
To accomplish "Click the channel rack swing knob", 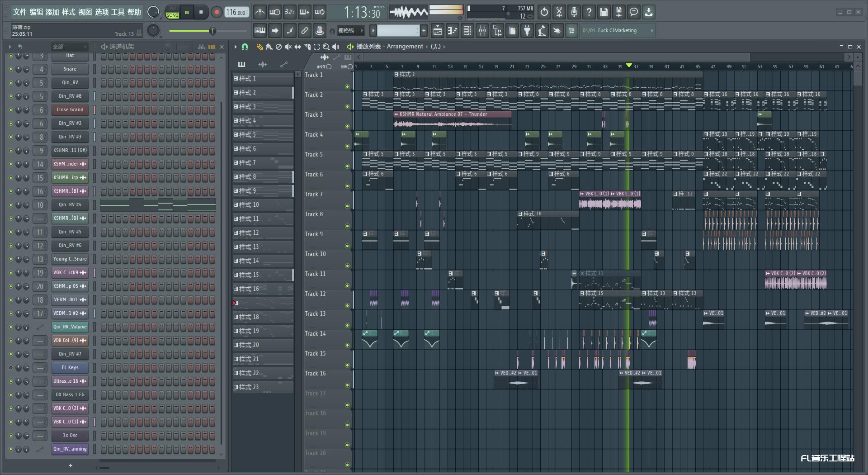I will pyautogui.click(x=168, y=47).
